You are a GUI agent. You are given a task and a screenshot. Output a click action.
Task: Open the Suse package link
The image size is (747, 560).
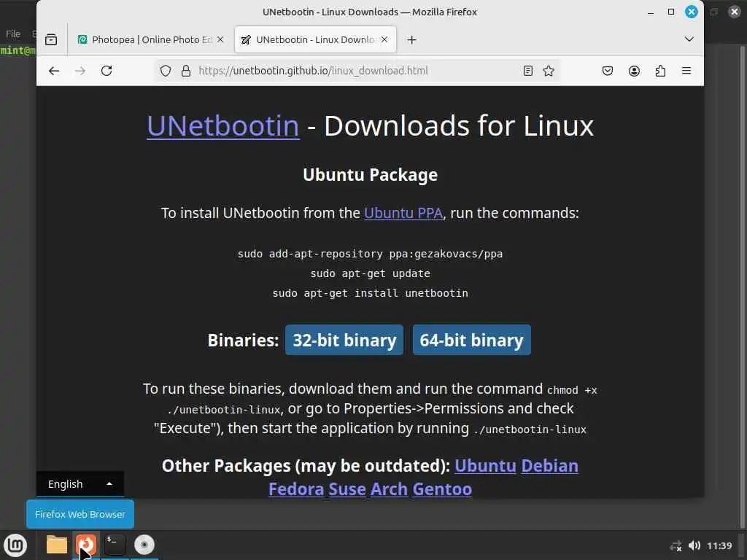point(347,489)
